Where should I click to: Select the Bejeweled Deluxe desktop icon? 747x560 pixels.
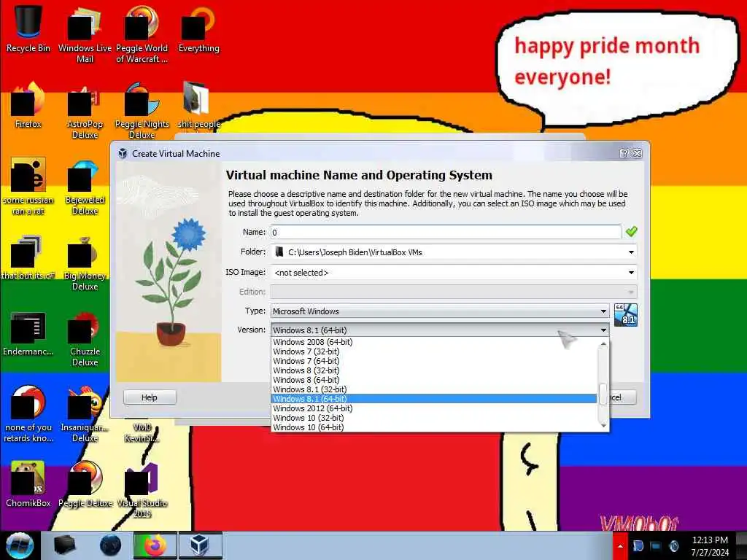point(85,187)
